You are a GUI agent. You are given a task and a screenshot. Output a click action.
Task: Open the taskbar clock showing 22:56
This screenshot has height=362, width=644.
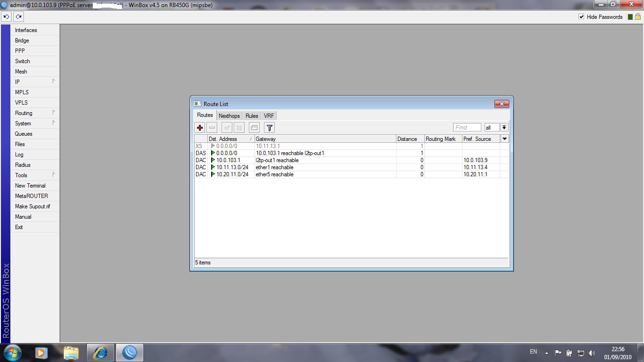click(618, 353)
